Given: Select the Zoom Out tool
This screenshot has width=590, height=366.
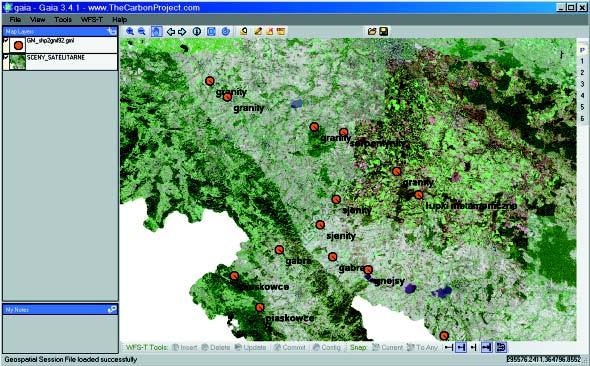Looking at the screenshot, I should tap(142, 32).
